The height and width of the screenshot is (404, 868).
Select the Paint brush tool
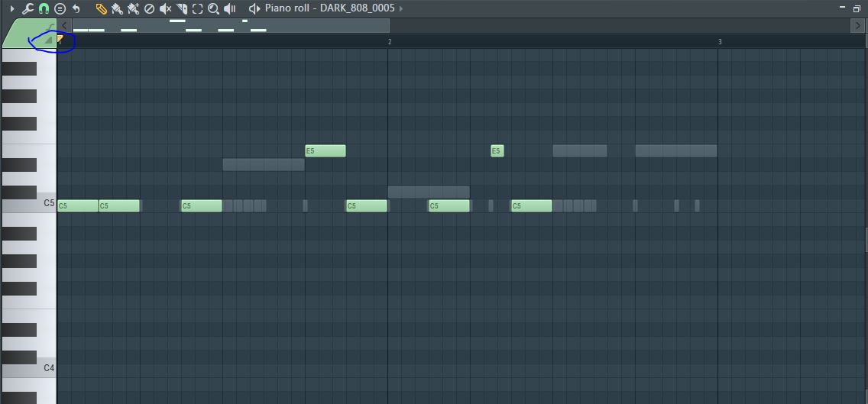pos(117,8)
